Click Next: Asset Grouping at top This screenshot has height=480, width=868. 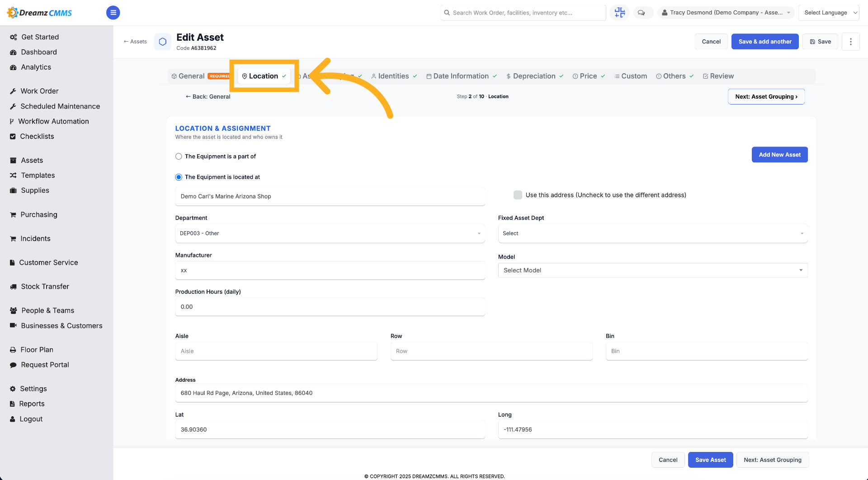coord(766,97)
